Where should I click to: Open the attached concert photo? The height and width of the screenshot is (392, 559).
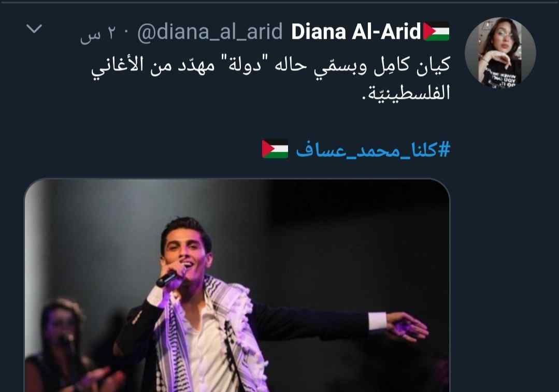[237, 285]
